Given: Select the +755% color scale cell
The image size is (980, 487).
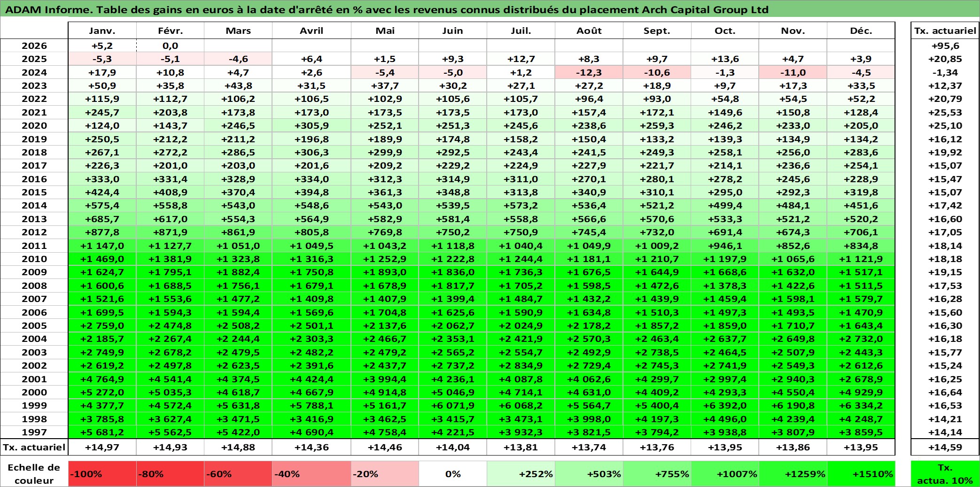Looking at the screenshot, I should 657,474.
